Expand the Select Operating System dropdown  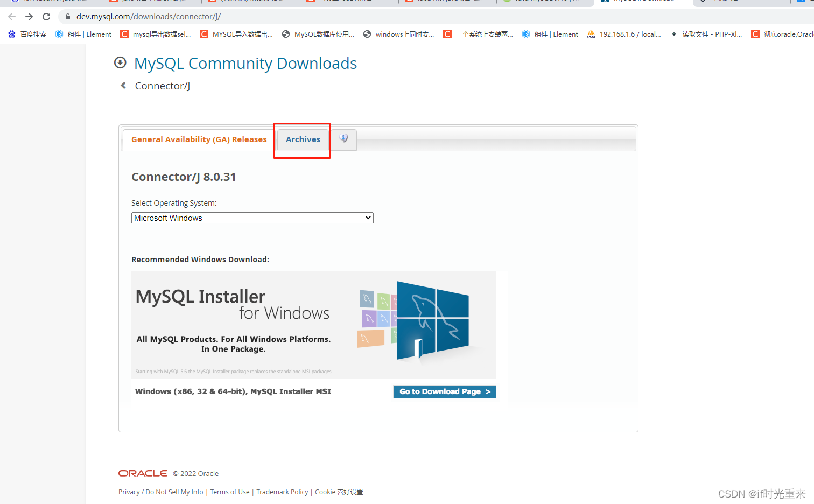point(252,218)
